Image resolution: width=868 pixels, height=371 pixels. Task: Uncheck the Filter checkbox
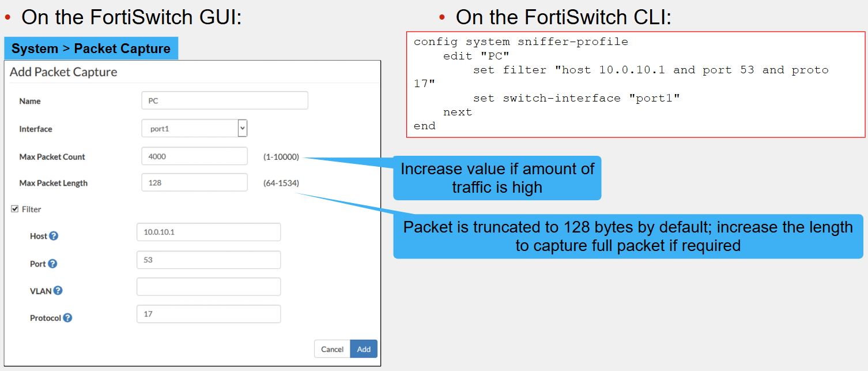(x=15, y=209)
